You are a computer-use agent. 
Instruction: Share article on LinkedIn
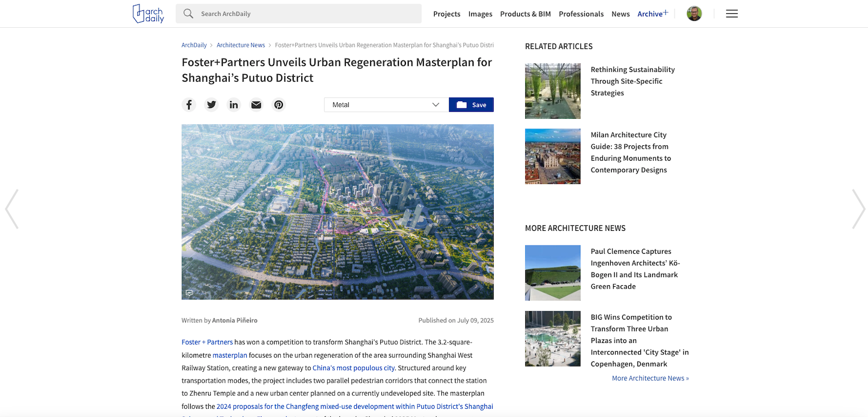[x=234, y=105]
